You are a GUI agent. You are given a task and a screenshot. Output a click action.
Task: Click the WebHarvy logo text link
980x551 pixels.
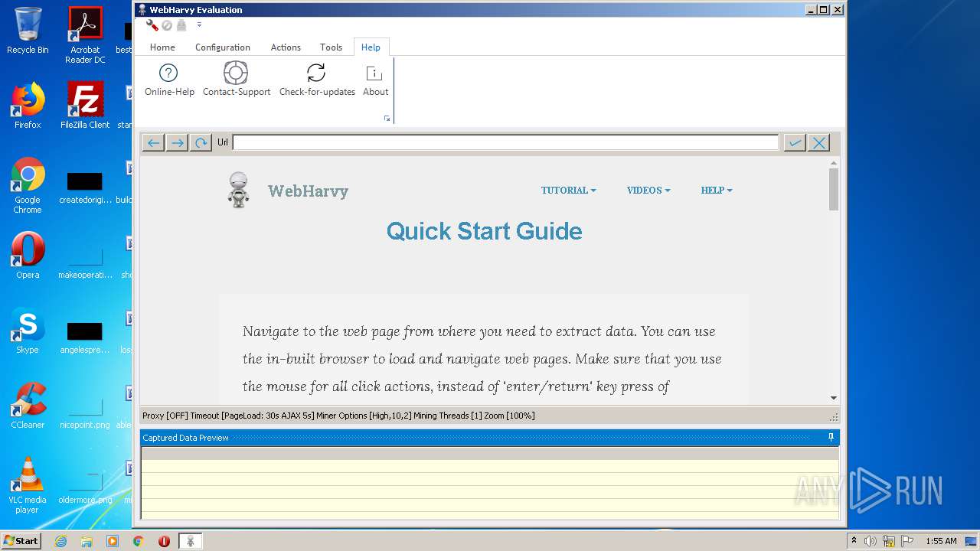tap(308, 191)
